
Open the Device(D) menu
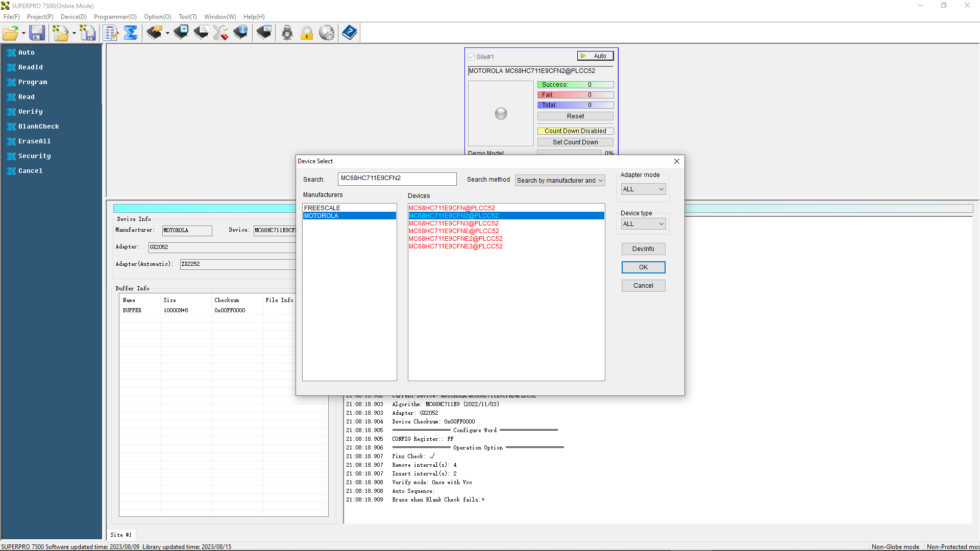click(73, 17)
